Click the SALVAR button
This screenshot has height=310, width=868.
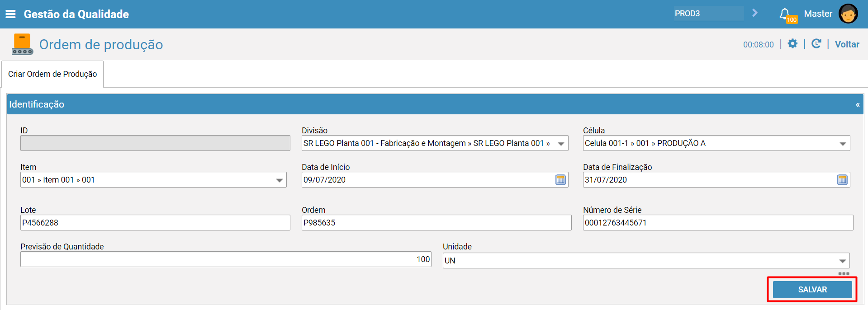(812, 290)
